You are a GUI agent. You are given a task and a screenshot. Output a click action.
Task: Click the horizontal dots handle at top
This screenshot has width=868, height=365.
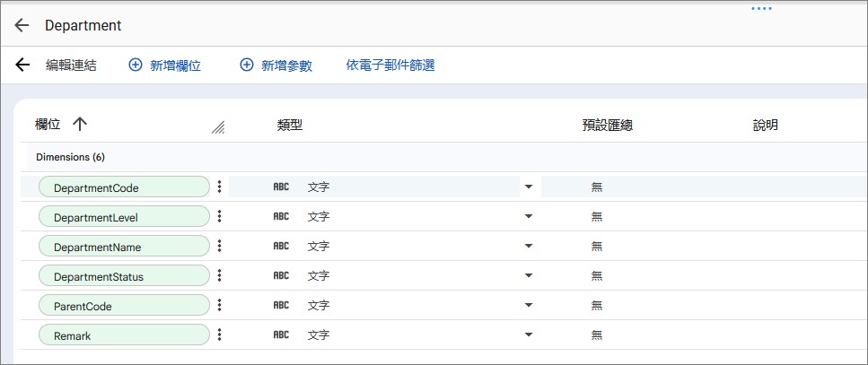click(x=761, y=9)
